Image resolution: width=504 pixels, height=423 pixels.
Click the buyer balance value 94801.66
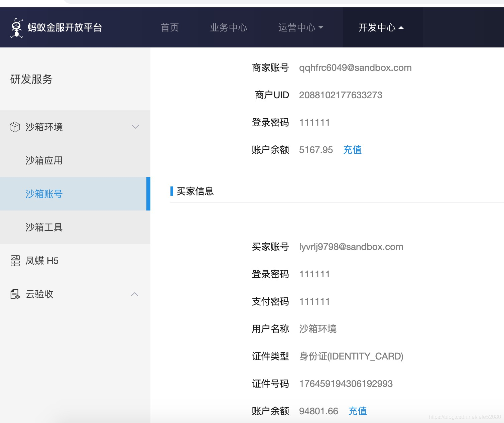pos(319,411)
